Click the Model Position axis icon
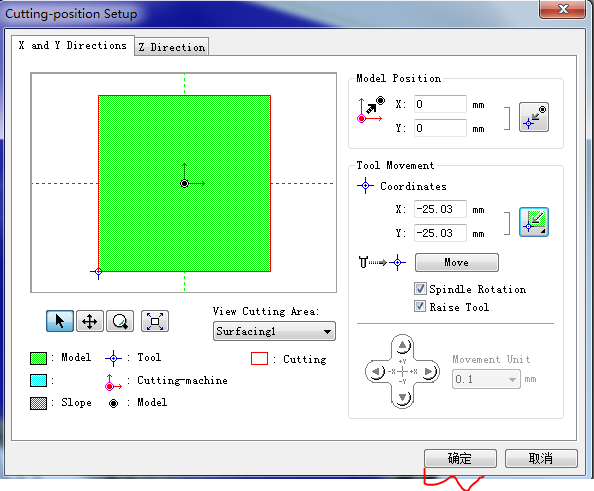The width and height of the screenshot is (594, 491). point(371,110)
